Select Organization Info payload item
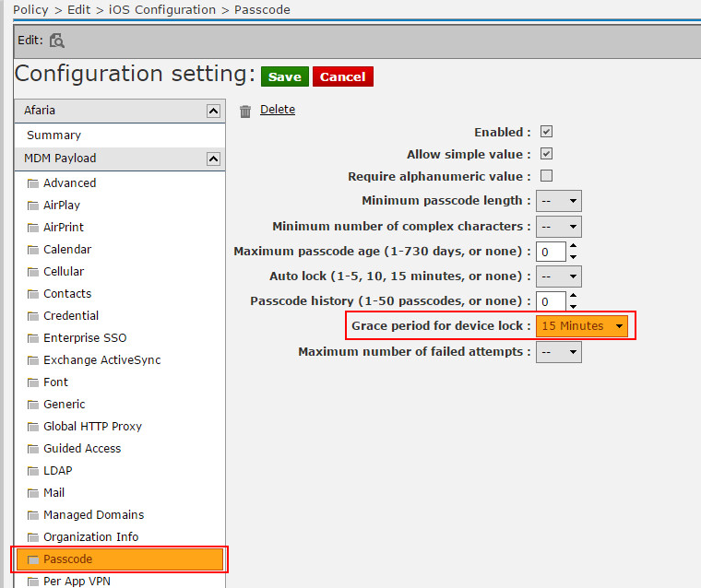701x588 pixels. click(90, 537)
